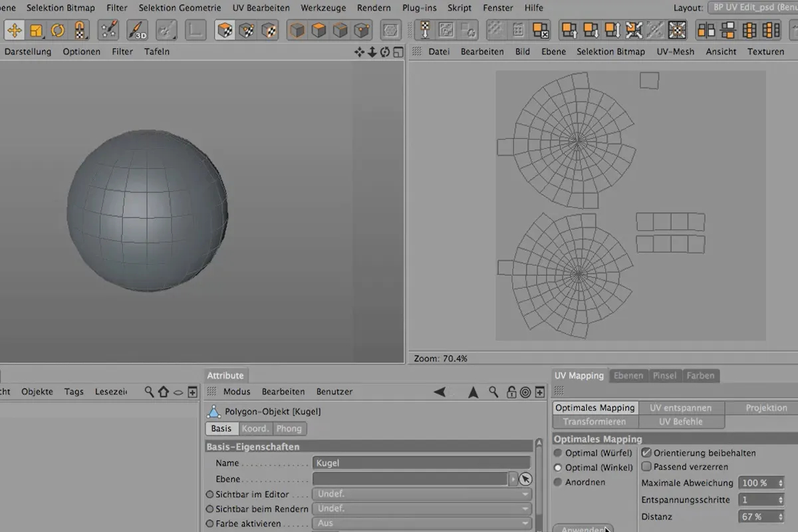Toggle Orientierung beibehalten checkbox

pos(646,452)
